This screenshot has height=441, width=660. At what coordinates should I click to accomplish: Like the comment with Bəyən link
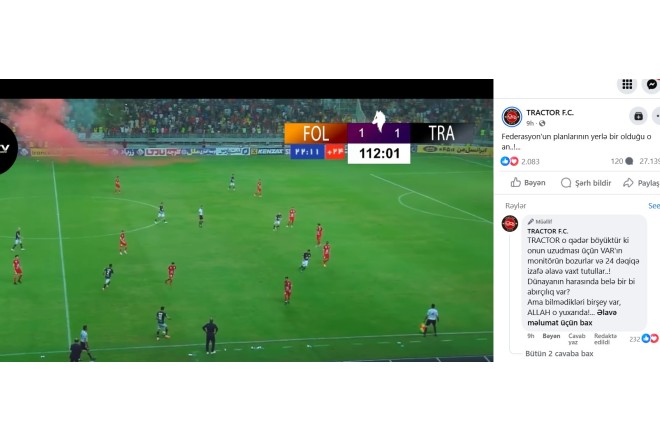tap(551, 336)
